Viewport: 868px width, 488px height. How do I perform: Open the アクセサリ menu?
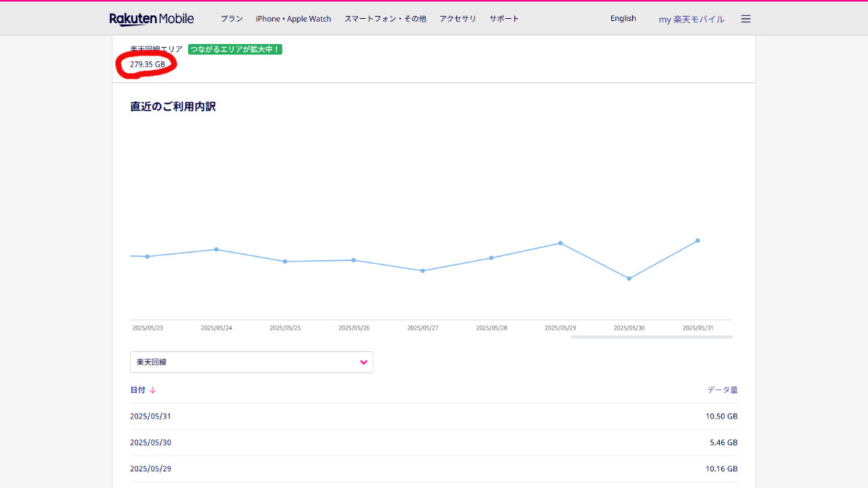[x=458, y=19]
